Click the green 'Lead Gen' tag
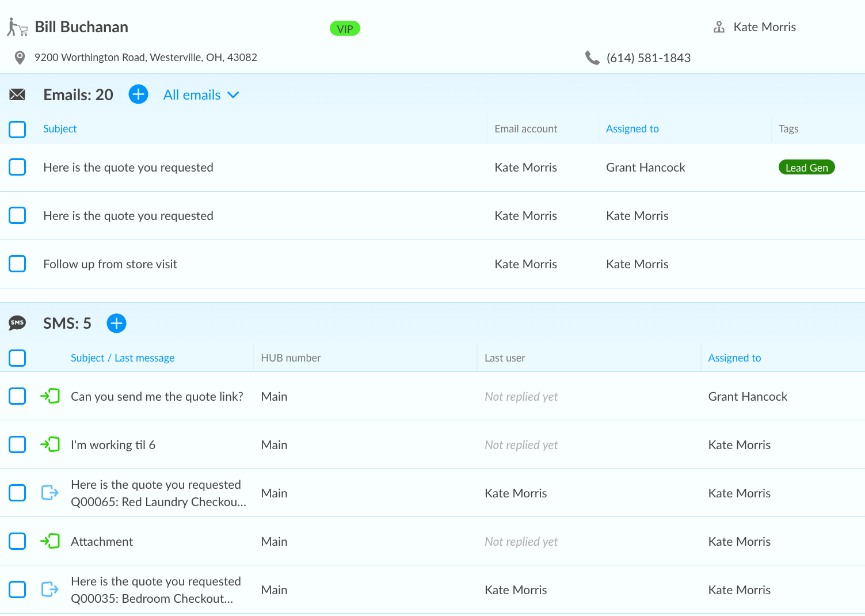The image size is (865, 616). (806, 168)
